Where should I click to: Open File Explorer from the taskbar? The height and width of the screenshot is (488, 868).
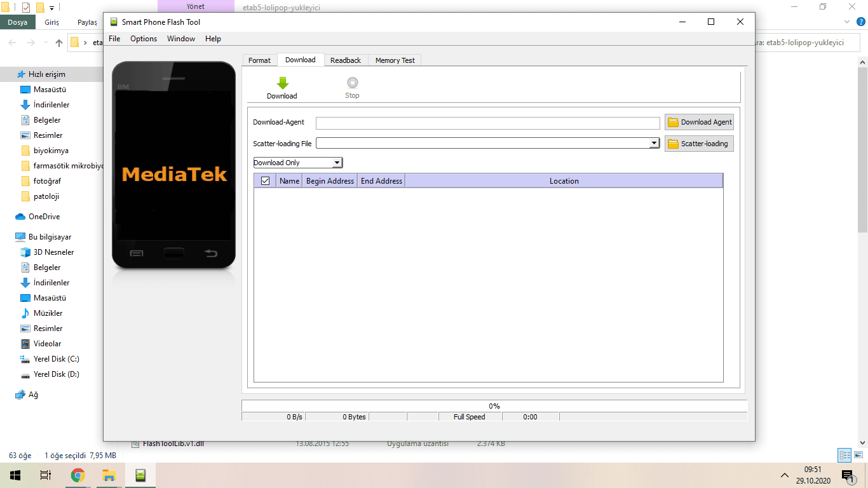click(109, 475)
